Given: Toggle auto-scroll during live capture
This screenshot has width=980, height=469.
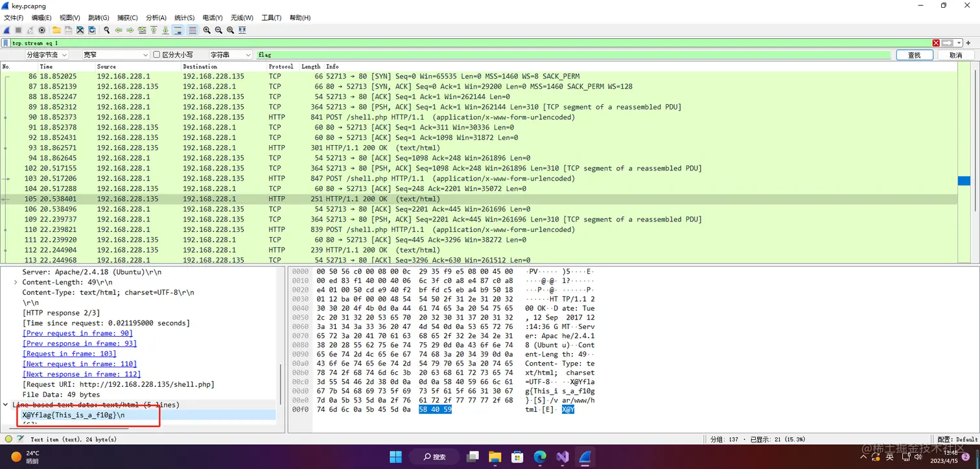Looking at the screenshot, I should pyautogui.click(x=178, y=30).
